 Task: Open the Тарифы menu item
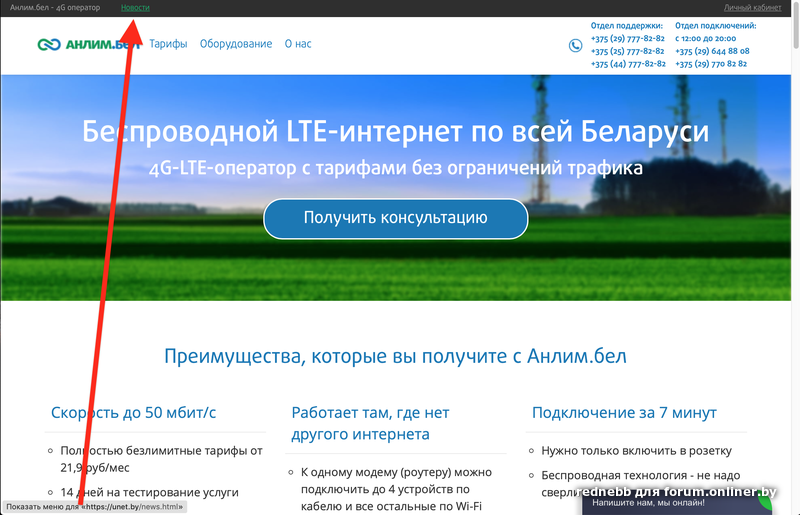[168, 44]
